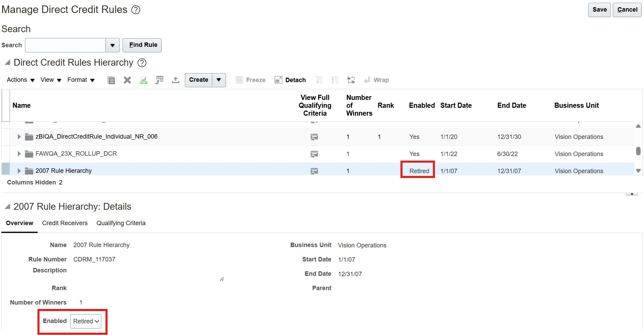Select the 2007 Rule Hierarchy row name

tap(64, 171)
